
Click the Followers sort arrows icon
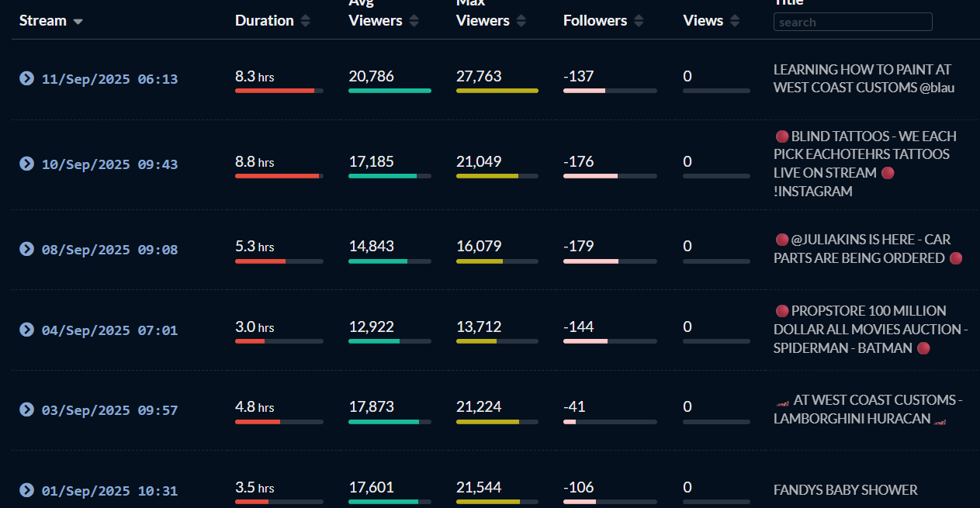click(x=639, y=21)
